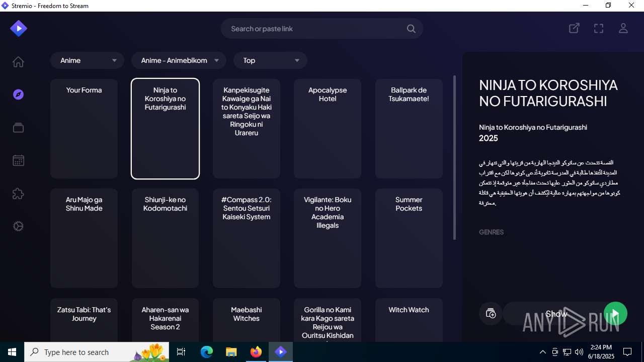Click the catalog vertical scrollbar

[x=455, y=157]
